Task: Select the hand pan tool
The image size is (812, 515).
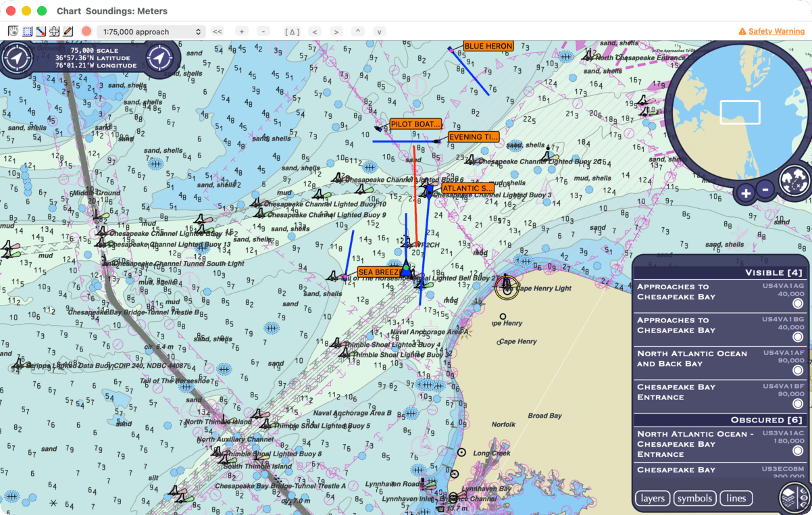Action: tap(14, 31)
